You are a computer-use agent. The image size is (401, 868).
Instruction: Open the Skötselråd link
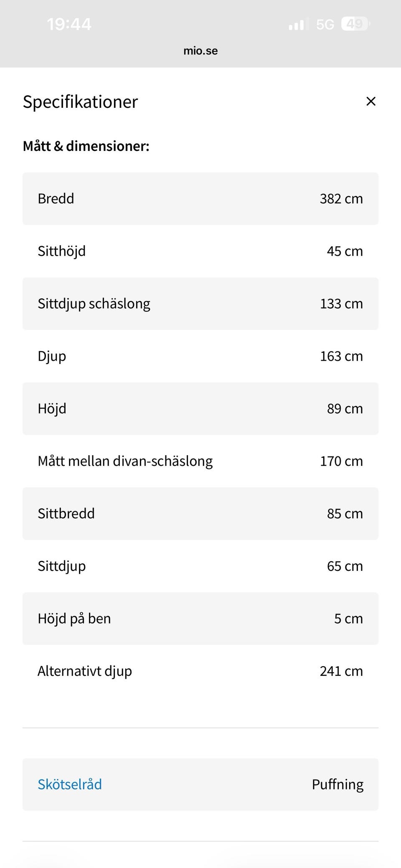(70, 784)
